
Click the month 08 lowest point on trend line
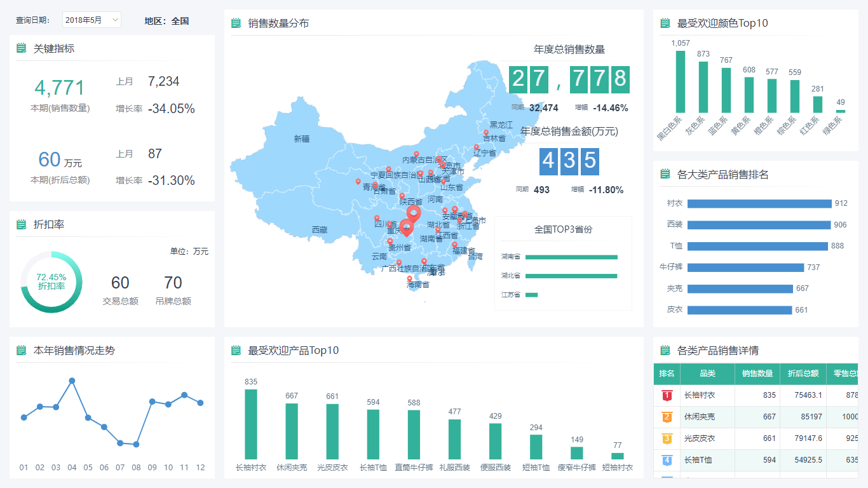click(x=136, y=444)
